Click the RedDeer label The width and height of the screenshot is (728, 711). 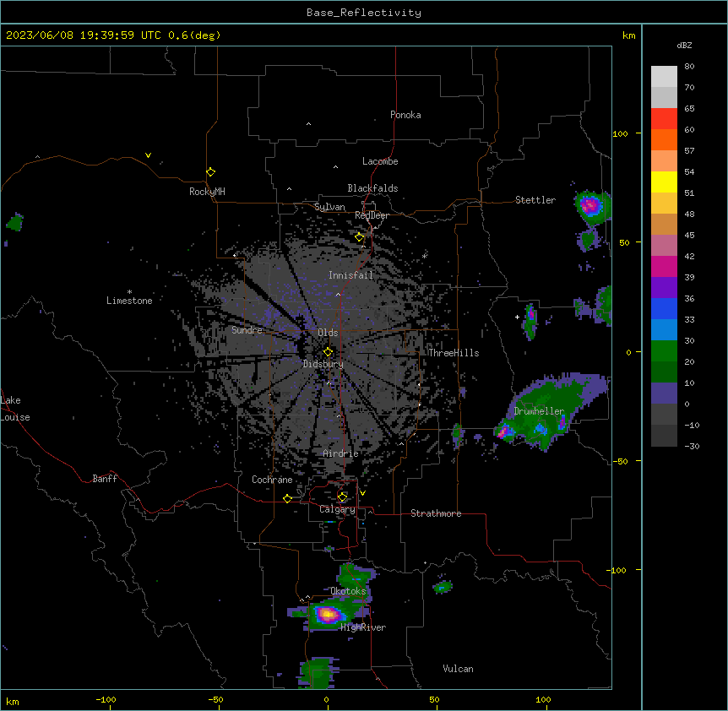click(372, 215)
